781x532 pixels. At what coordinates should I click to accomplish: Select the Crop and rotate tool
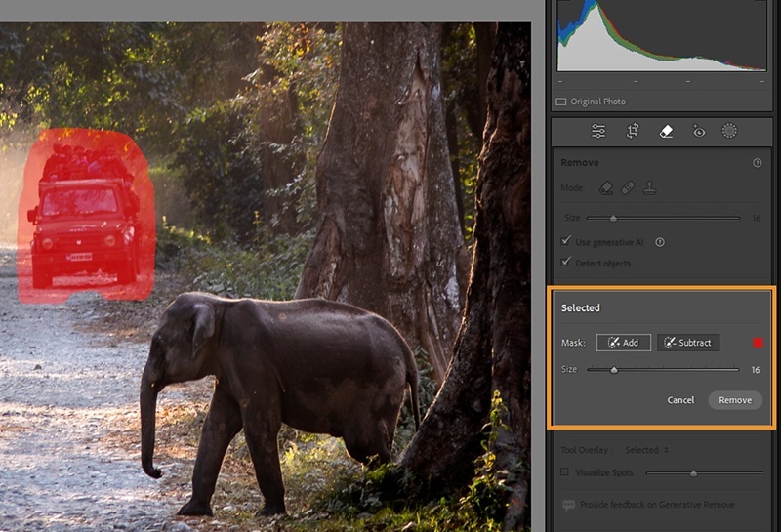[x=633, y=131]
